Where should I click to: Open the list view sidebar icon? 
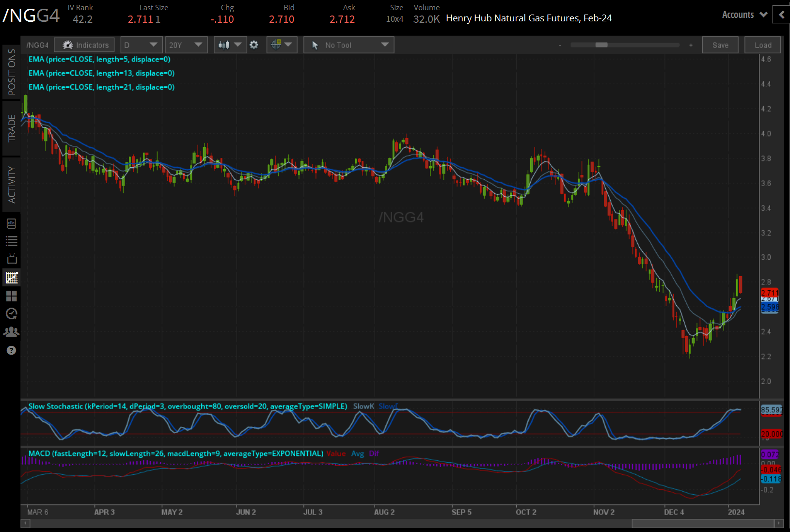[x=12, y=241]
